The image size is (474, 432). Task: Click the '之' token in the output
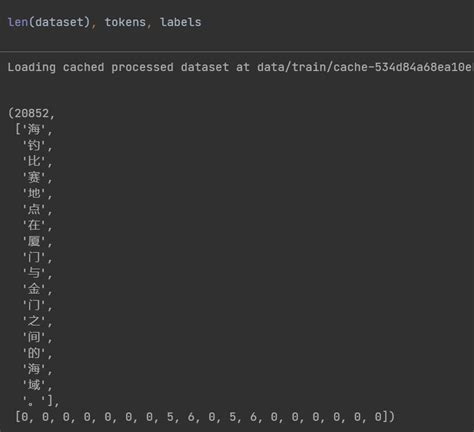[x=34, y=321]
